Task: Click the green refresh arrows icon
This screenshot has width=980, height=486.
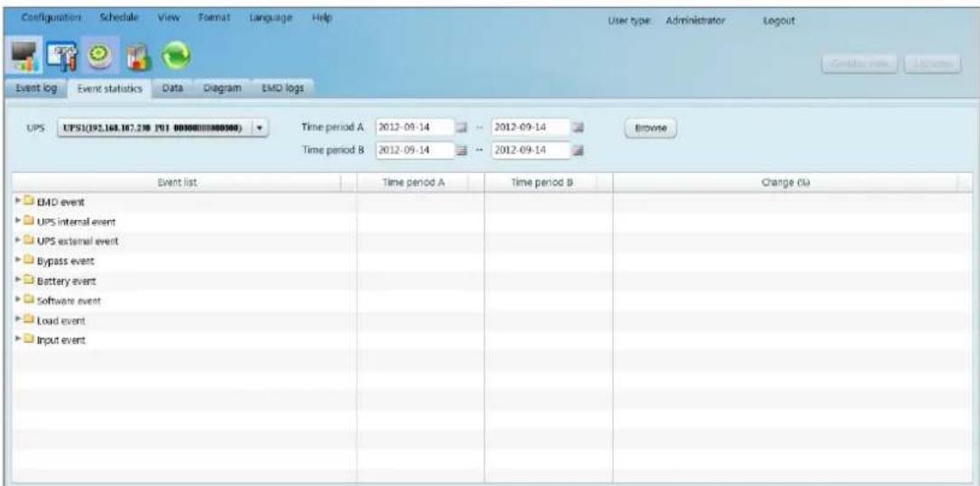Action: pos(174,58)
